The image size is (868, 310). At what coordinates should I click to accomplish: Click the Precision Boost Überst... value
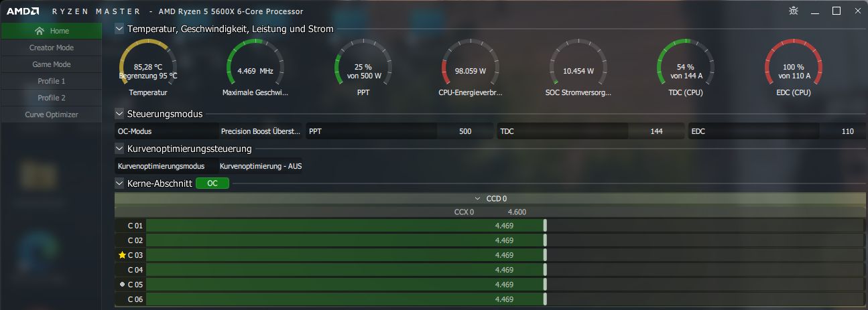tap(261, 131)
